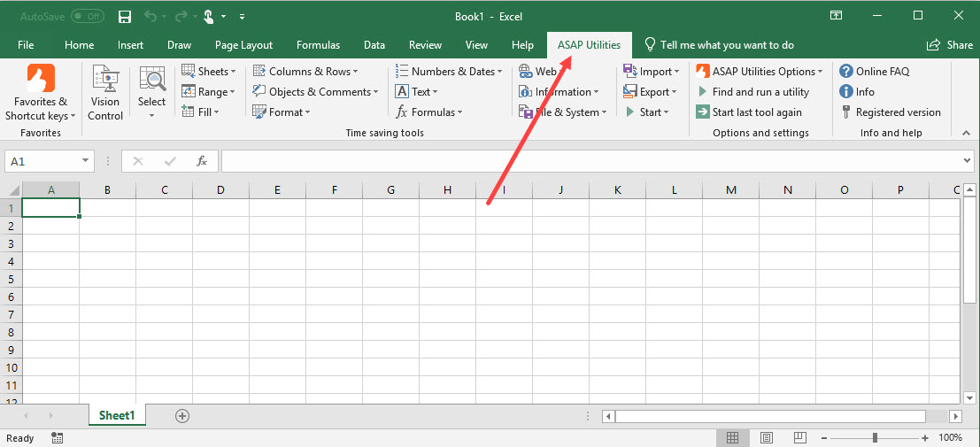Switch to the Page Layout tab
This screenshot has width=980, height=447.
243,45
